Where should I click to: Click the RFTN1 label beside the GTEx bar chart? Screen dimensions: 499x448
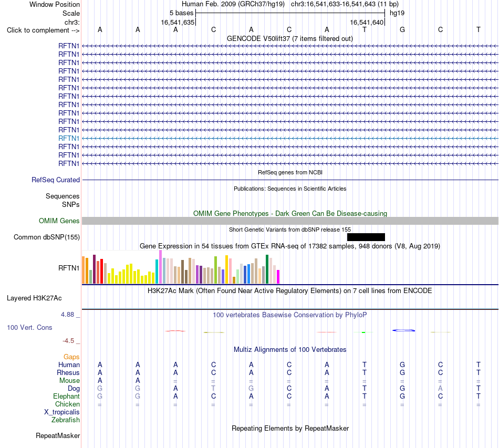pyautogui.click(x=69, y=268)
